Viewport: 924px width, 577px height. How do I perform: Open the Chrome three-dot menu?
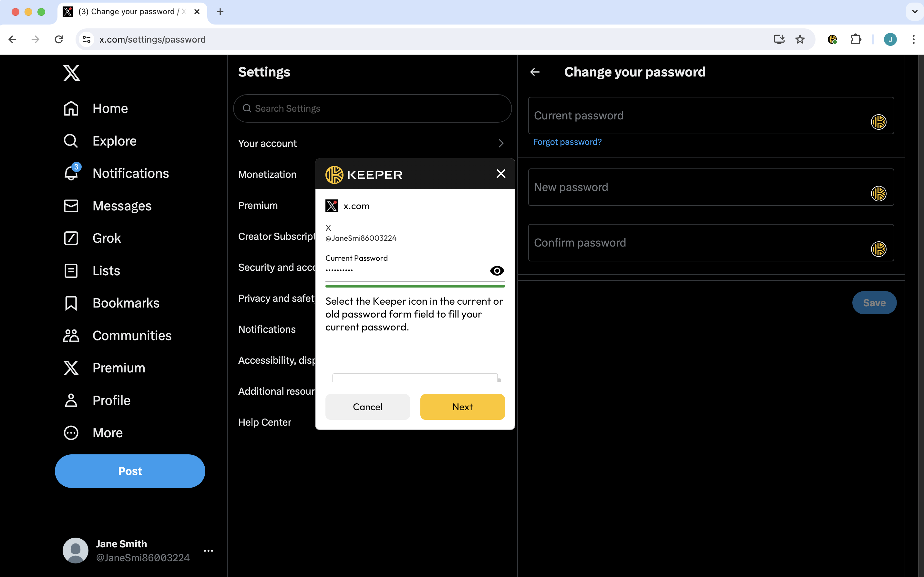[x=913, y=39]
